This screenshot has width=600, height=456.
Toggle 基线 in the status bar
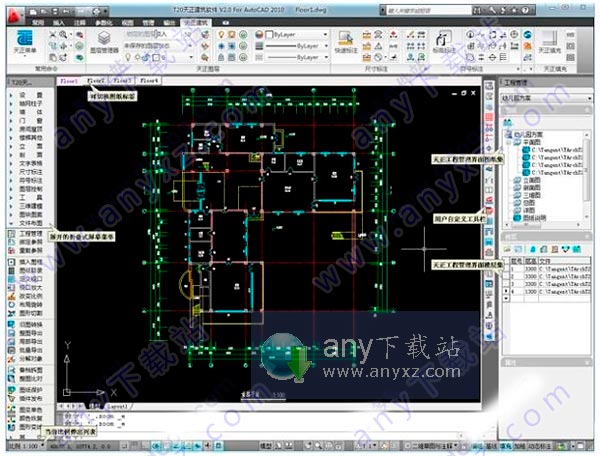pyautogui.click(x=491, y=446)
